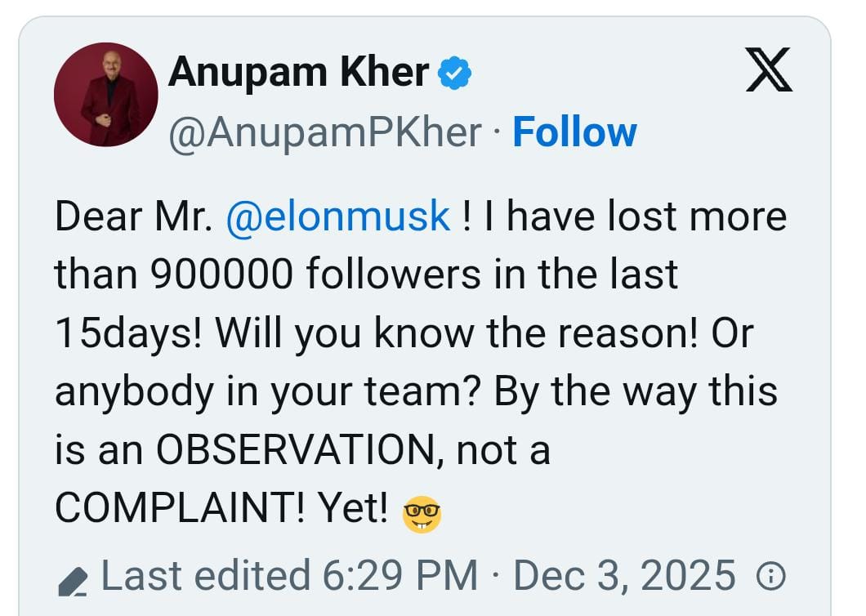Click the X logo icon
866x616 pixels.
pos(769,69)
